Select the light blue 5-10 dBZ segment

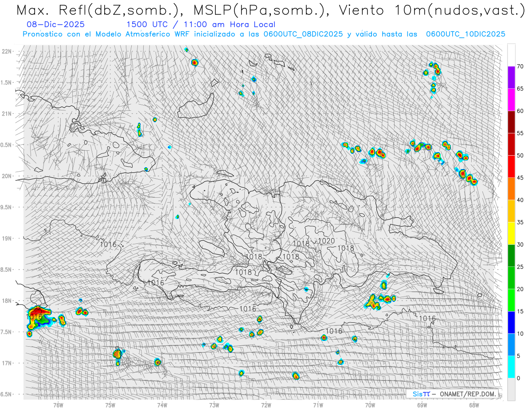511,344
